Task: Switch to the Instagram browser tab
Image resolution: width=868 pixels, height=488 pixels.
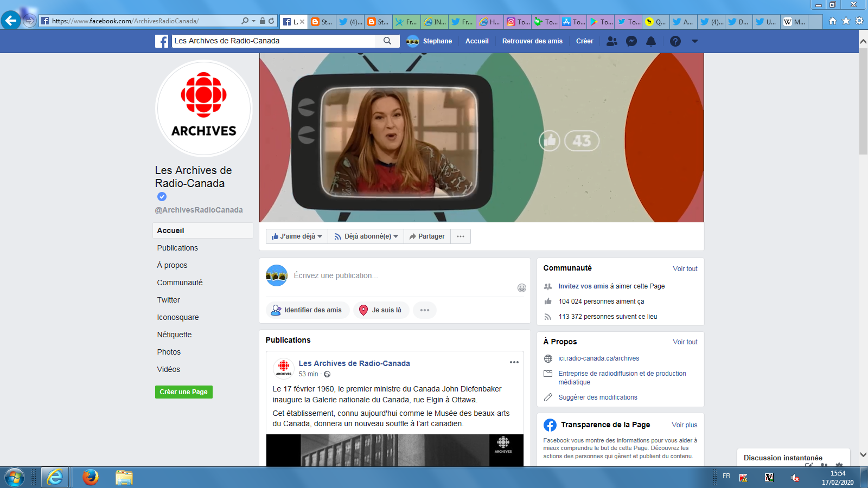Action: tap(518, 22)
